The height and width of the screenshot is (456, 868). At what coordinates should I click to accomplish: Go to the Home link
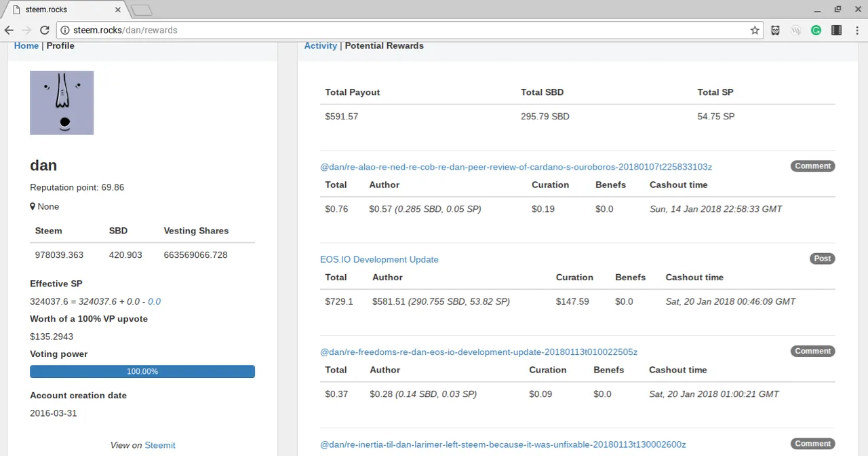tap(26, 45)
